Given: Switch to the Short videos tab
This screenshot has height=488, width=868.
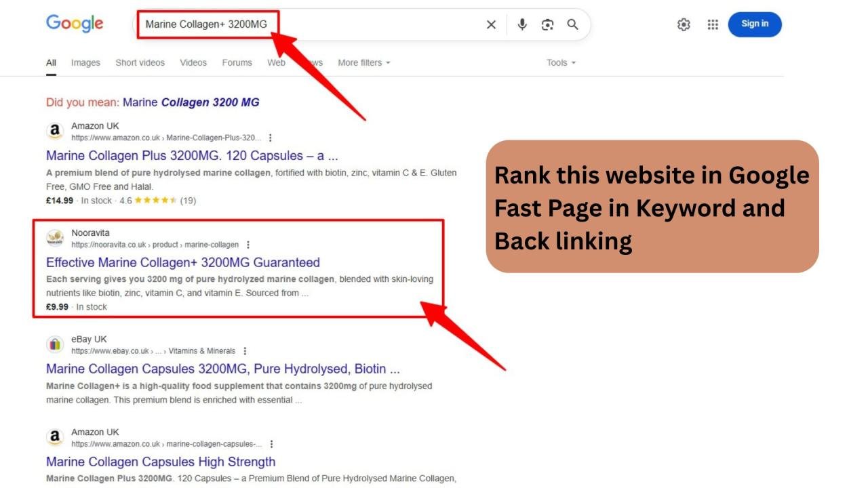Looking at the screenshot, I should coord(140,63).
